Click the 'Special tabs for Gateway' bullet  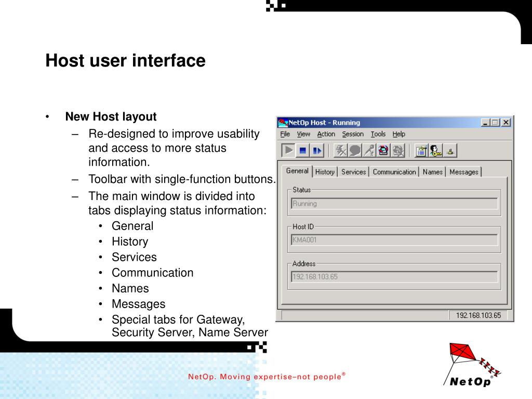pyautogui.click(x=190, y=326)
